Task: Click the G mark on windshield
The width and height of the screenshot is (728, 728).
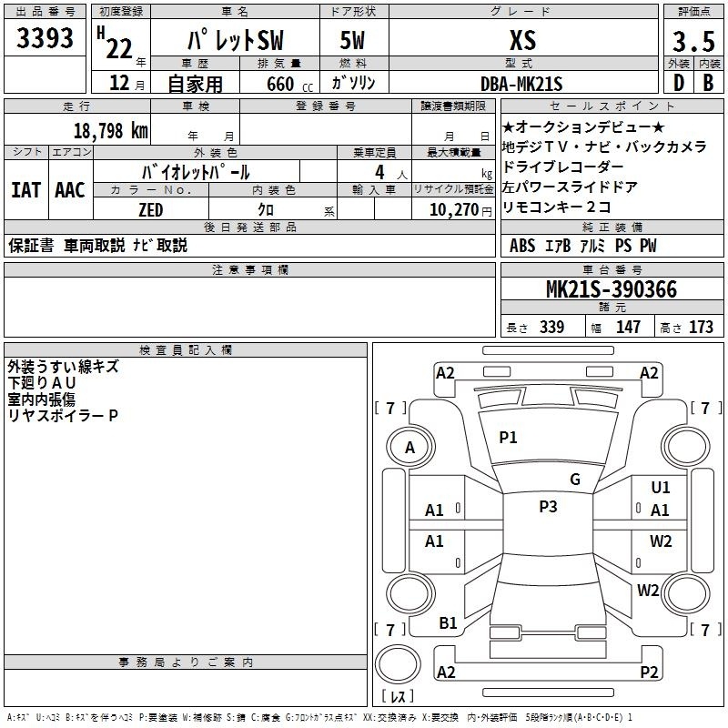Action: point(575,480)
